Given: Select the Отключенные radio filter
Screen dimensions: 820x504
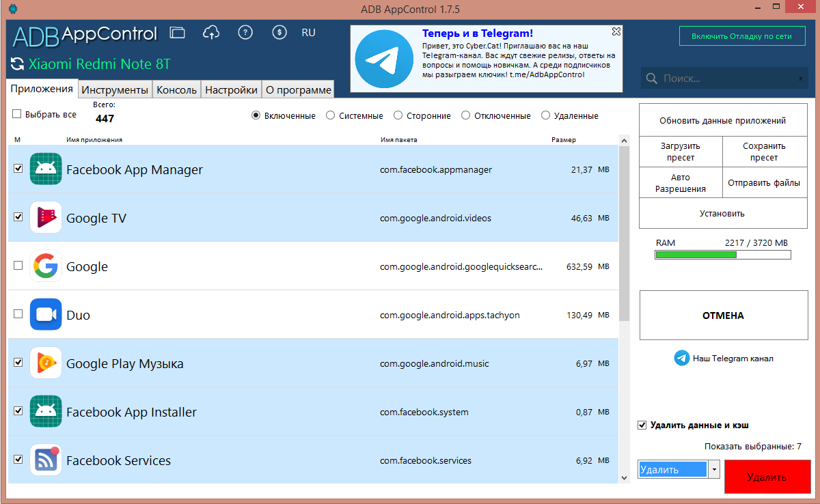Looking at the screenshot, I should coord(466,115).
